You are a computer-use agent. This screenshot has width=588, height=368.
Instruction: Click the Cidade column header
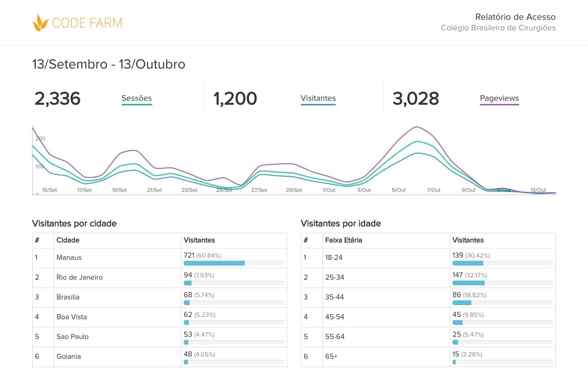click(x=68, y=240)
